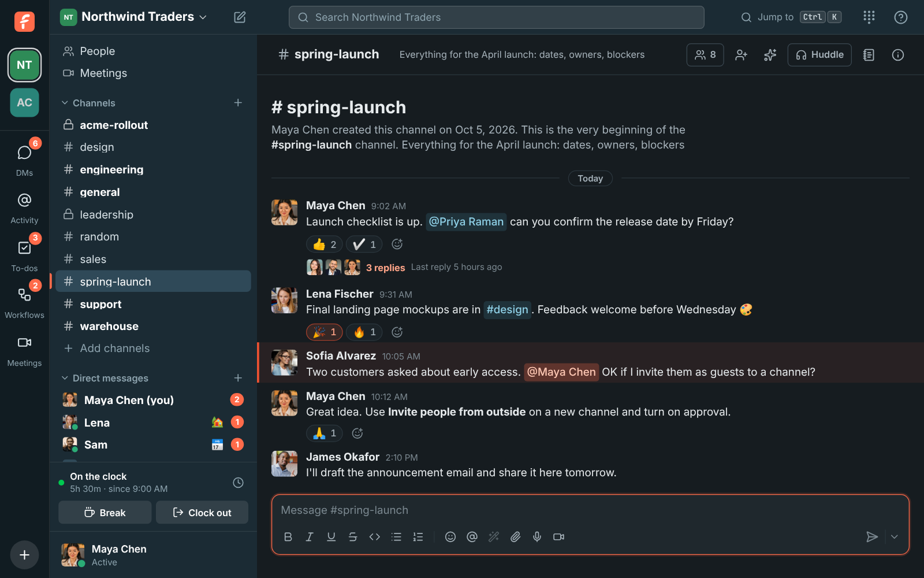Add reaction to Lena Fischer's message
Screen dimensions: 924x578
(x=397, y=332)
